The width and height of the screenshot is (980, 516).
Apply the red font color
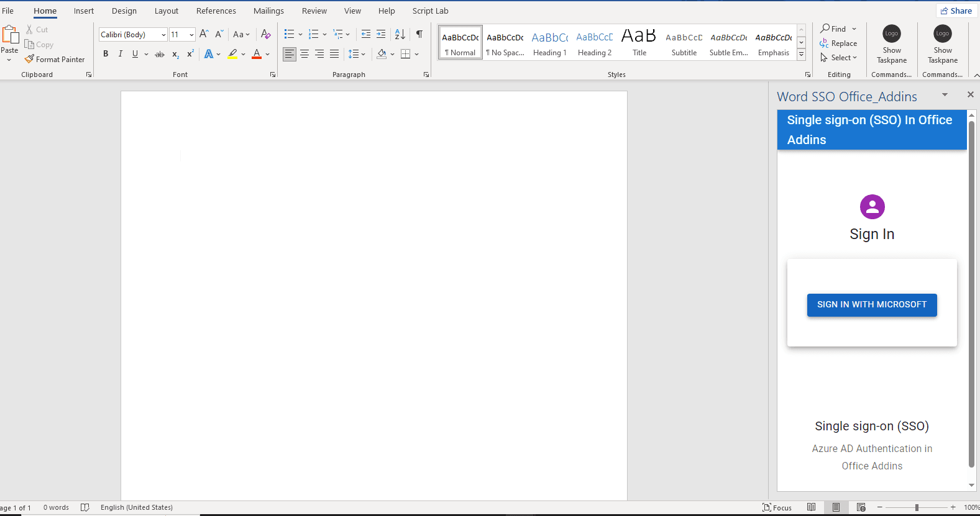[257, 54]
